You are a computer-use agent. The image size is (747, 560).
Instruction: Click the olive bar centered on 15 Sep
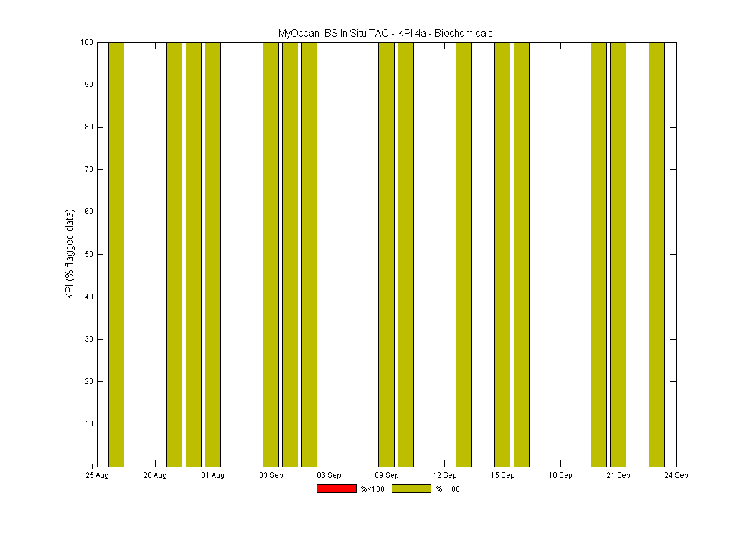[502, 254]
